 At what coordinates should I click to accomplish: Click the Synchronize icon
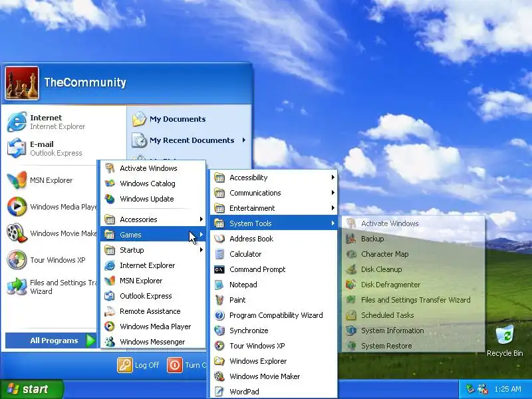tap(219, 331)
